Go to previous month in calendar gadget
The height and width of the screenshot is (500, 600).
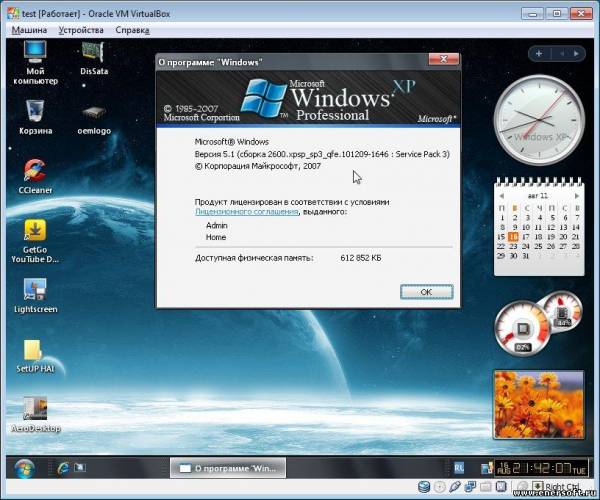click(x=502, y=196)
